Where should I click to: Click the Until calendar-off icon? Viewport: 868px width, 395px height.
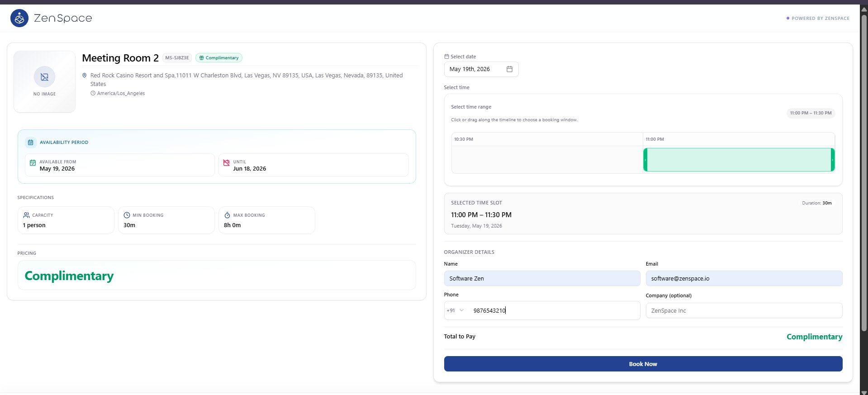pos(227,163)
